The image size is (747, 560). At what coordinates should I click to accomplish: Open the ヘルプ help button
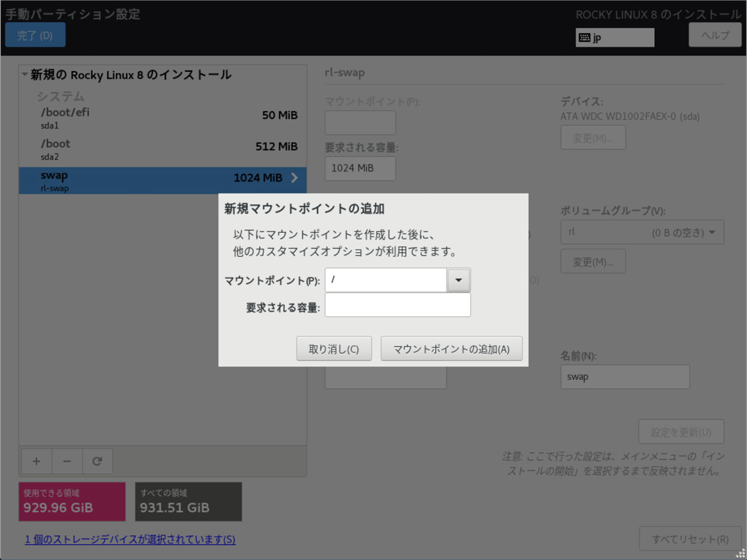715,35
